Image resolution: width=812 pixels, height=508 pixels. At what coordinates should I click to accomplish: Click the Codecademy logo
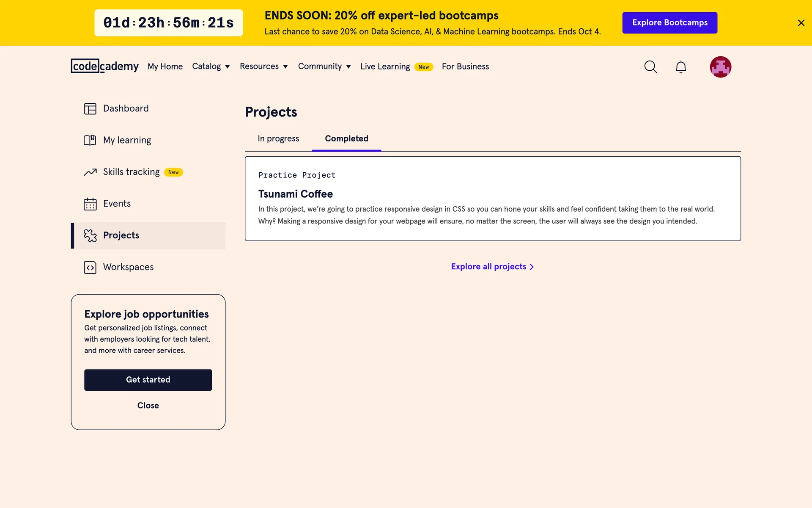tap(104, 66)
